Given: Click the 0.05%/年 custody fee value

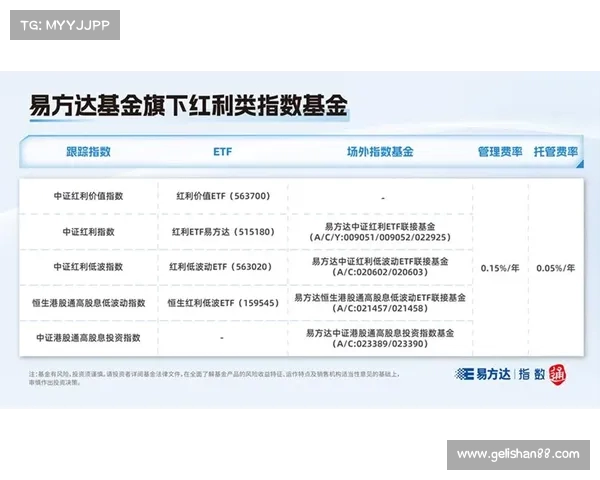Looking at the screenshot, I should point(556,268).
